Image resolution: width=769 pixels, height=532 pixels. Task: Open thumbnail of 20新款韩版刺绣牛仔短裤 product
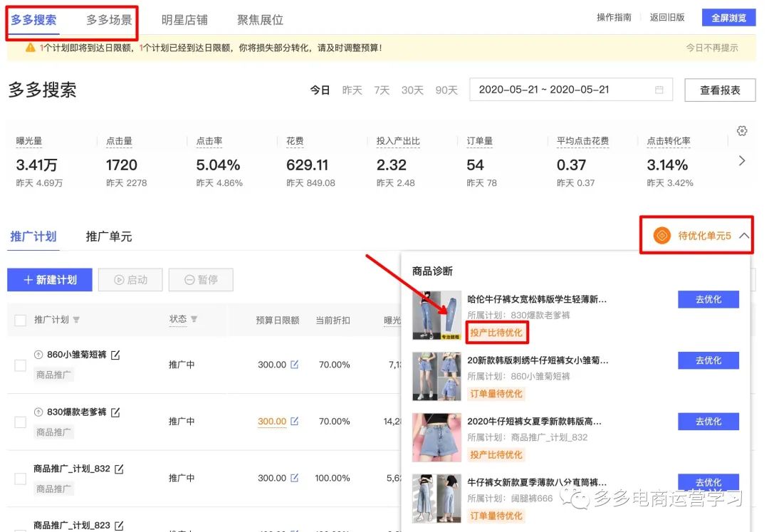[436, 377]
